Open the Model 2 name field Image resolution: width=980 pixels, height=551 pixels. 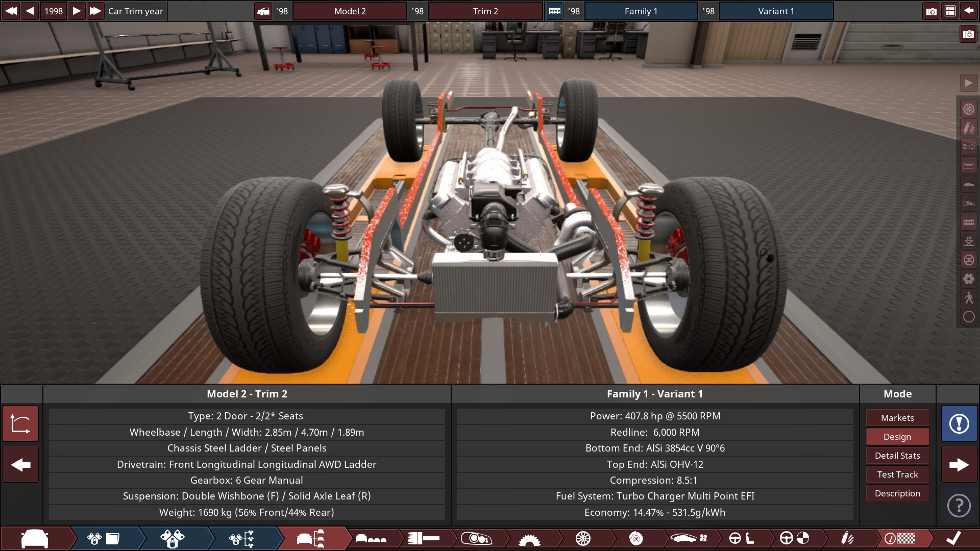click(x=350, y=11)
